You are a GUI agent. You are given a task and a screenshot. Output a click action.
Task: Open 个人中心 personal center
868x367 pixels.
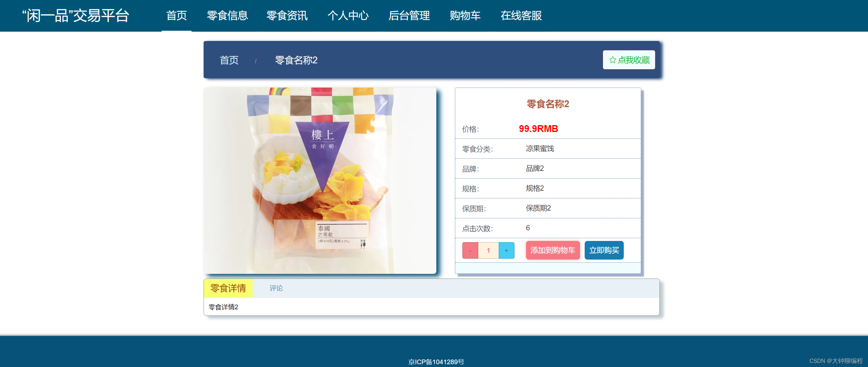(348, 16)
